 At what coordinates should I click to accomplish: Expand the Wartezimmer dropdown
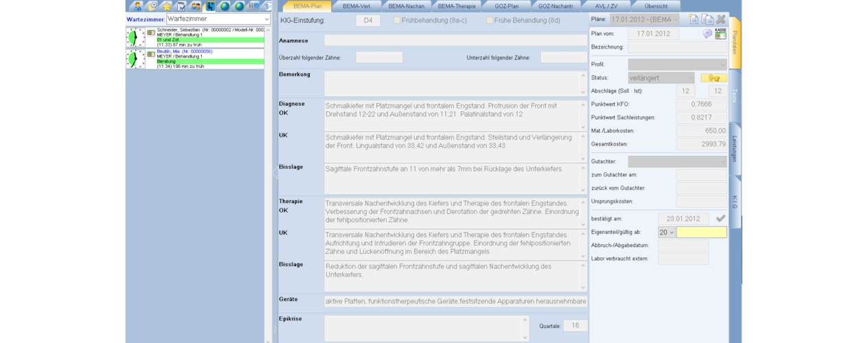266,19
